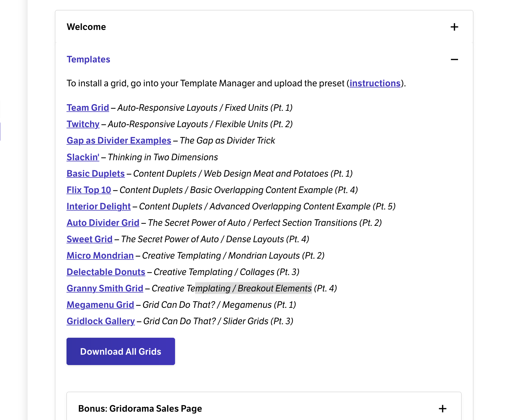Open the Sweet Grid link

tap(90, 239)
